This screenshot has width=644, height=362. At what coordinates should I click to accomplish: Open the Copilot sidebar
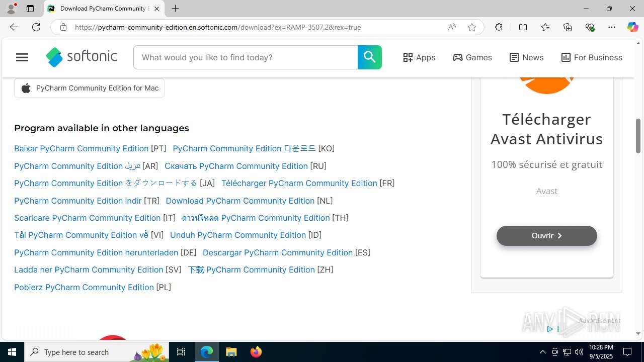pyautogui.click(x=632, y=27)
